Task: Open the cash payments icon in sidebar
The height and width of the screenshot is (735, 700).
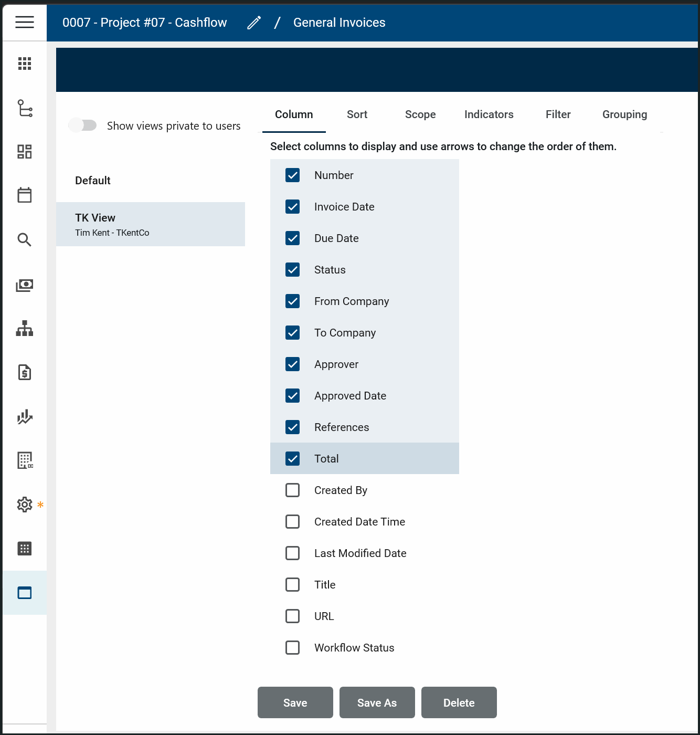Action: pos(25,285)
